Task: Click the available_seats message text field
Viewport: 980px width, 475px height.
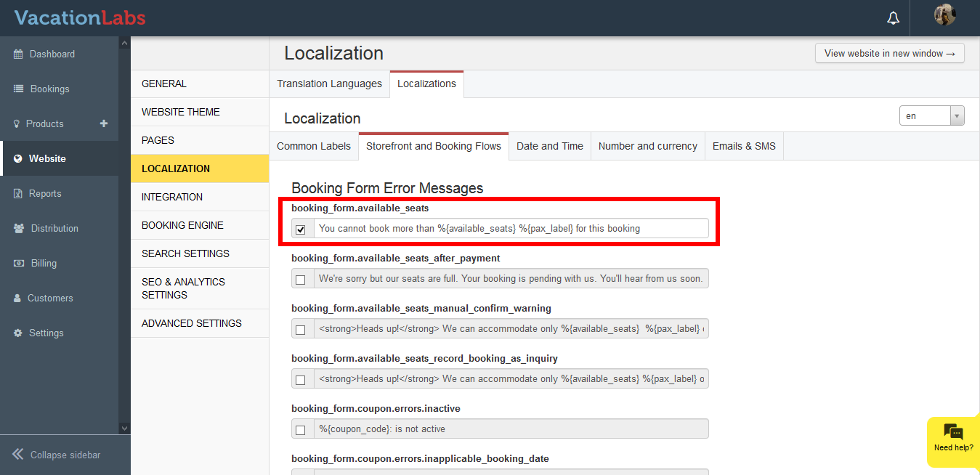Action: (x=511, y=228)
